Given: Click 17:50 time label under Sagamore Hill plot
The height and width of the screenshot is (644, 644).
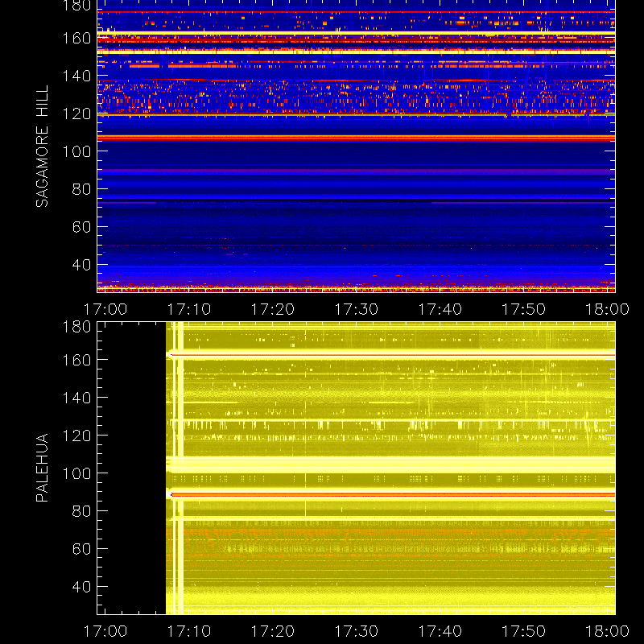Looking at the screenshot, I should [524, 309].
